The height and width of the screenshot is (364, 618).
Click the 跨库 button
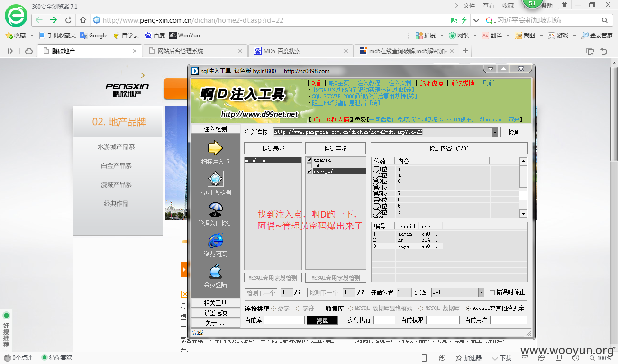pos(322,320)
